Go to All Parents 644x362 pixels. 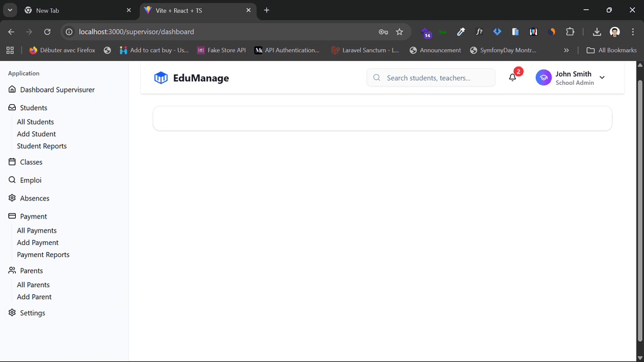[x=33, y=285]
